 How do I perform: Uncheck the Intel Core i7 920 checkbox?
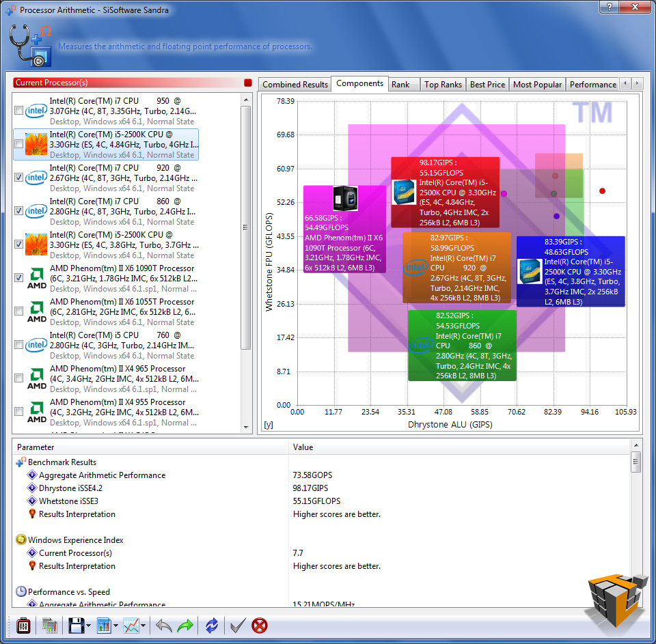click(19, 178)
